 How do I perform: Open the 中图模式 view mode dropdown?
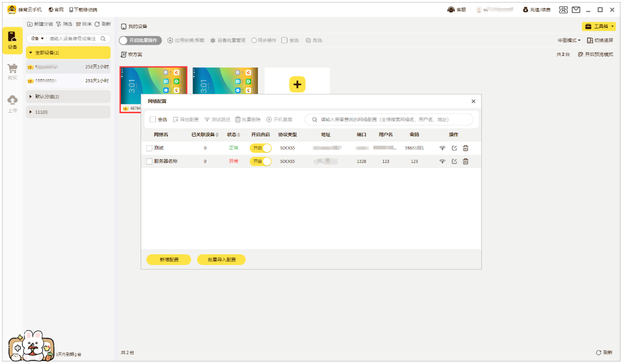point(569,41)
